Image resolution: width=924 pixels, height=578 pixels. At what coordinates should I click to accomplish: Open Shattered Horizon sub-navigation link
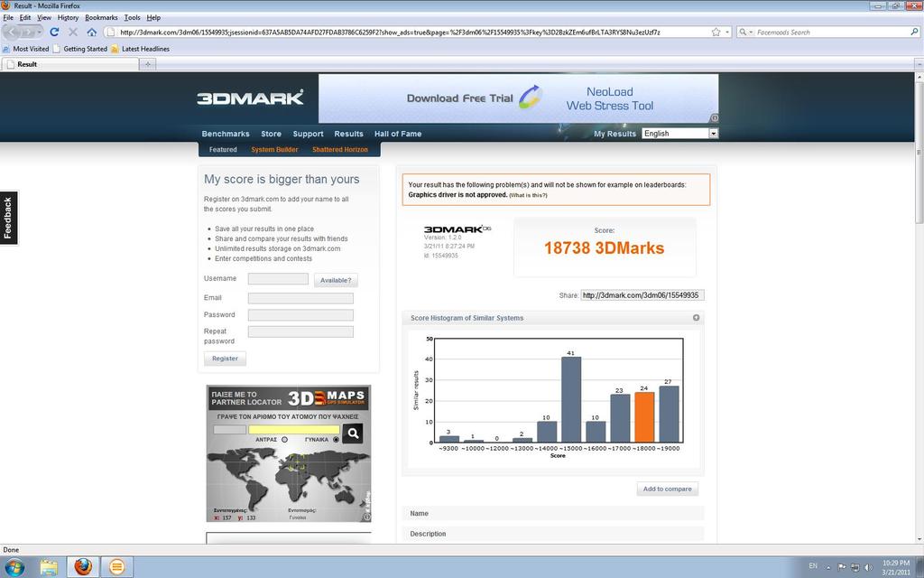point(340,149)
